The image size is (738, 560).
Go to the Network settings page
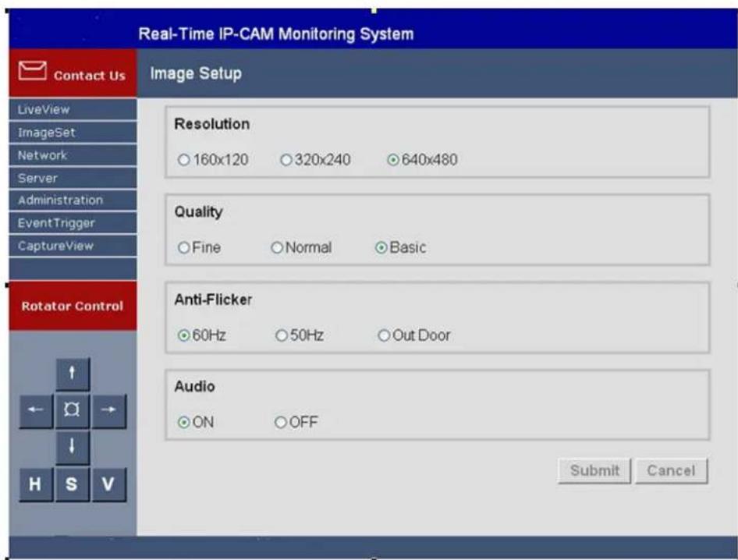(73, 155)
